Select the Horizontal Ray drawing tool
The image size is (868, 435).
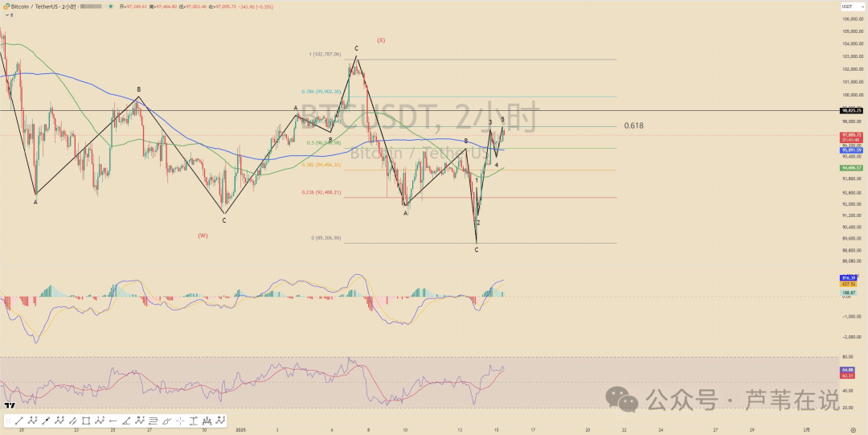(x=113, y=421)
